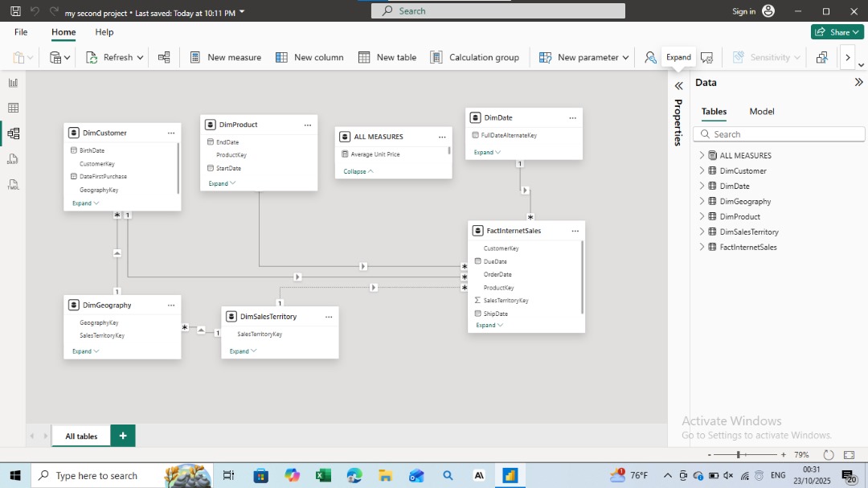Open the Table view in left sidebar
Screen dimensions: 868x488
pyautogui.click(x=14, y=108)
